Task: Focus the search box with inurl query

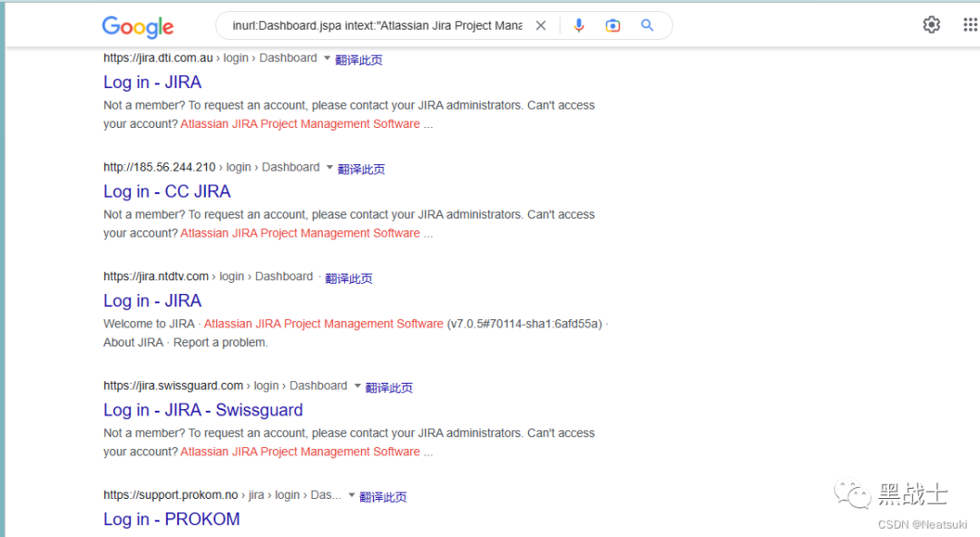Action: pyautogui.click(x=377, y=25)
